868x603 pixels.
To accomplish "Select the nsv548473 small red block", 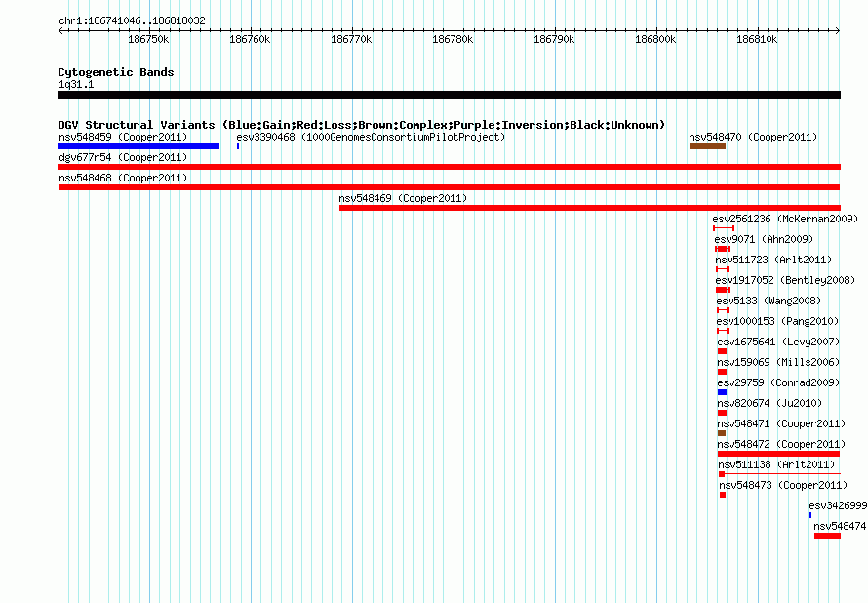I will [x=723, y=495].
